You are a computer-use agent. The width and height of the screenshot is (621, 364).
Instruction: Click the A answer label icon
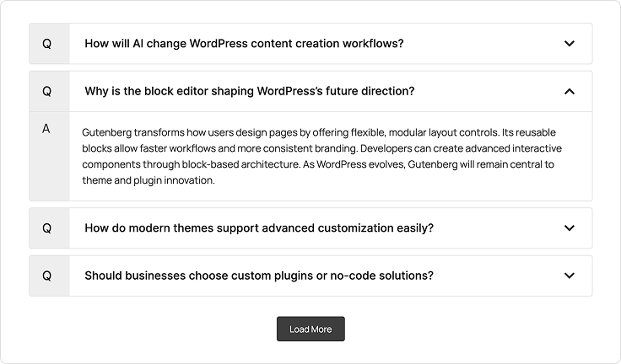point(46,129)
